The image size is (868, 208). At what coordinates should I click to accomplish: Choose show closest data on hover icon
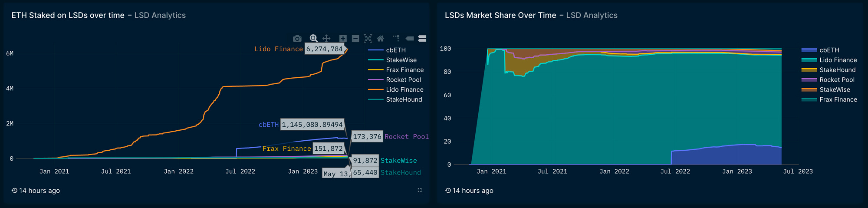click(409, 39)
